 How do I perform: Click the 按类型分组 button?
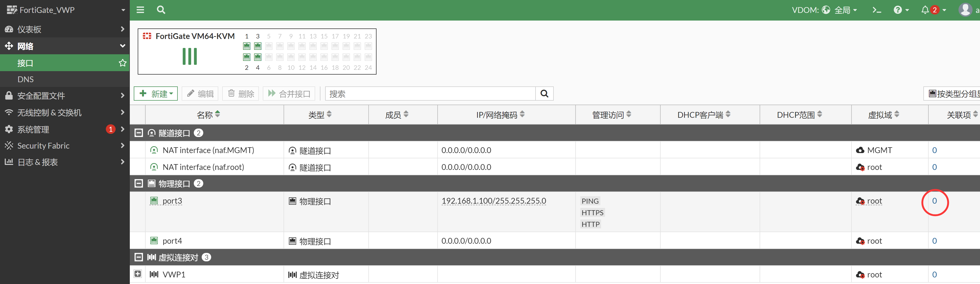pyautogui.click(x=953, y=94)
